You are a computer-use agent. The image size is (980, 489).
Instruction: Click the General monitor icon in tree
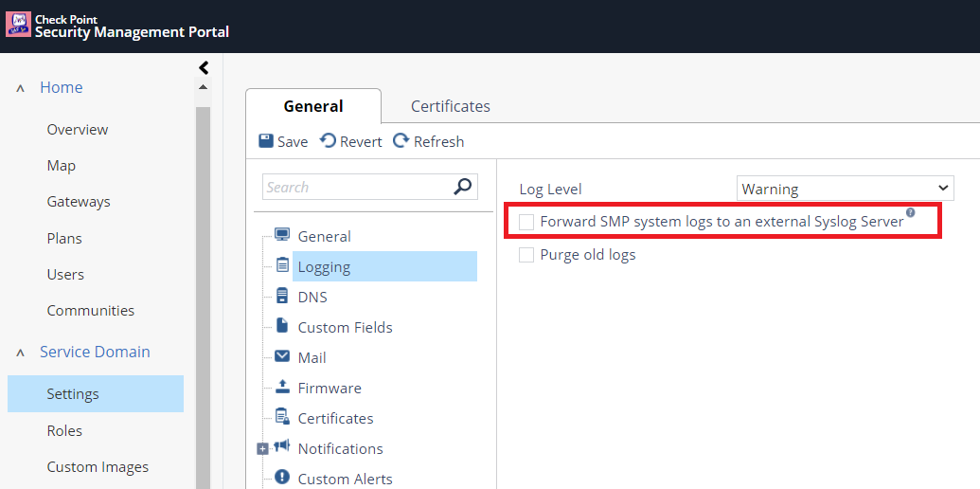pyautogui.click(x=282, y=235)
